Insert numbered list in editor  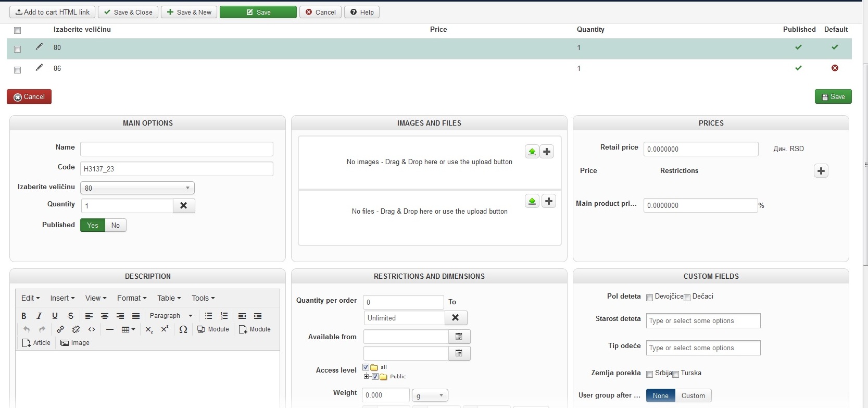click(x=224, y=316)
